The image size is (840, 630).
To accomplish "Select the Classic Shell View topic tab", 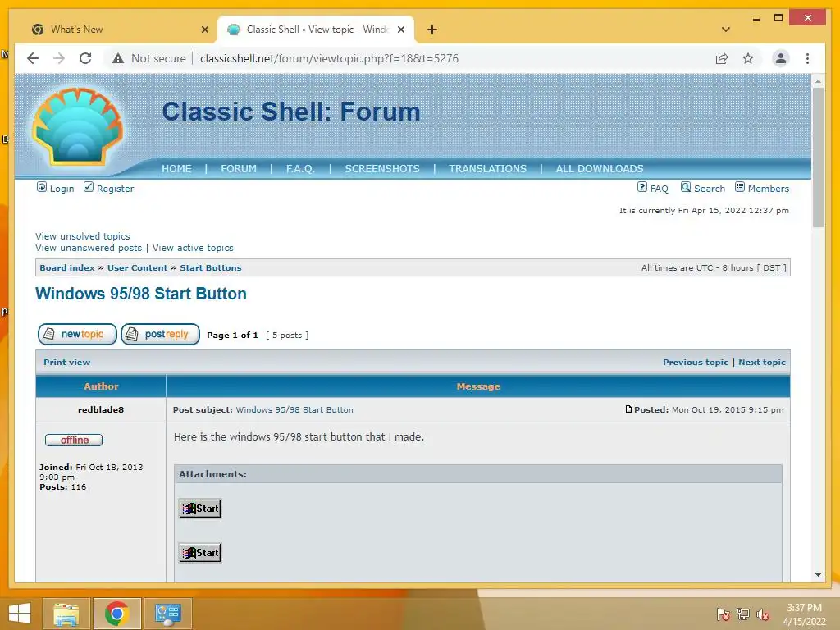I will point(316,30).
